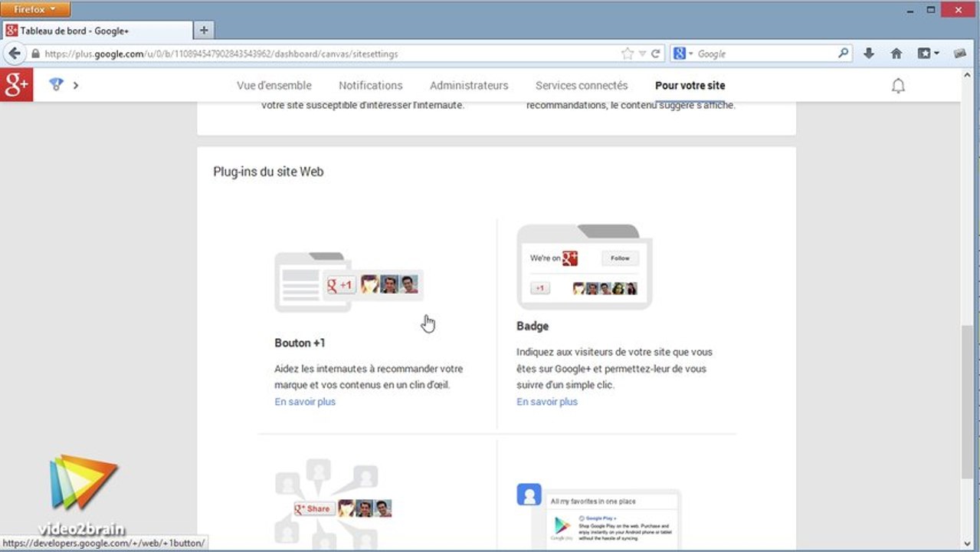This screenshot has width=980, height=552.
Task: Select the Pour votre site tab
Action: (x=690, y=85)
